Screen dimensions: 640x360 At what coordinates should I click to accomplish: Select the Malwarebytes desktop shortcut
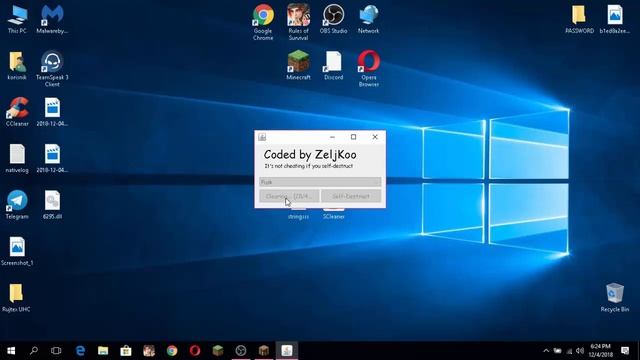point(52,19)
